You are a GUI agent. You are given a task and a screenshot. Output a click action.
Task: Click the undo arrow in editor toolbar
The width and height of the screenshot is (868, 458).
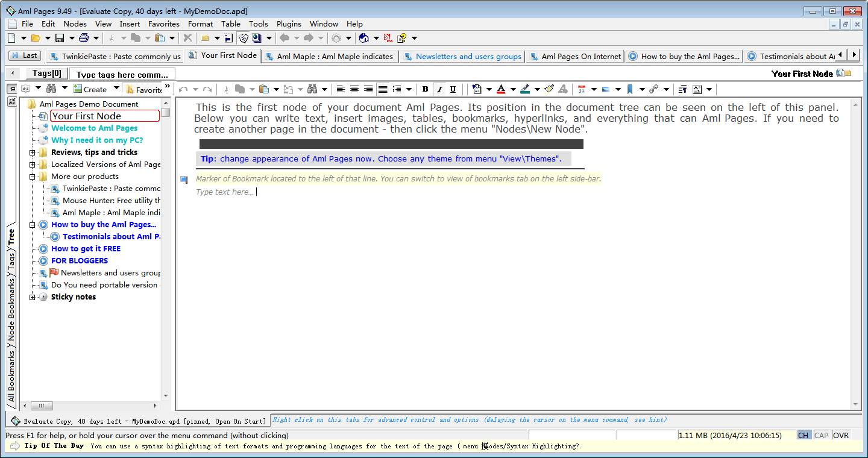[183, 89]
